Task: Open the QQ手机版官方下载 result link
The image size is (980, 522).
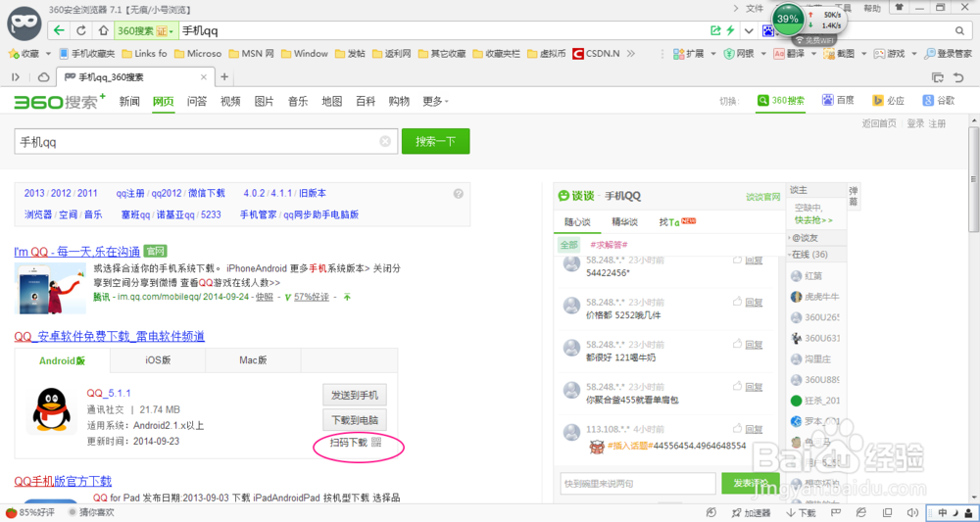Action: 63,481
